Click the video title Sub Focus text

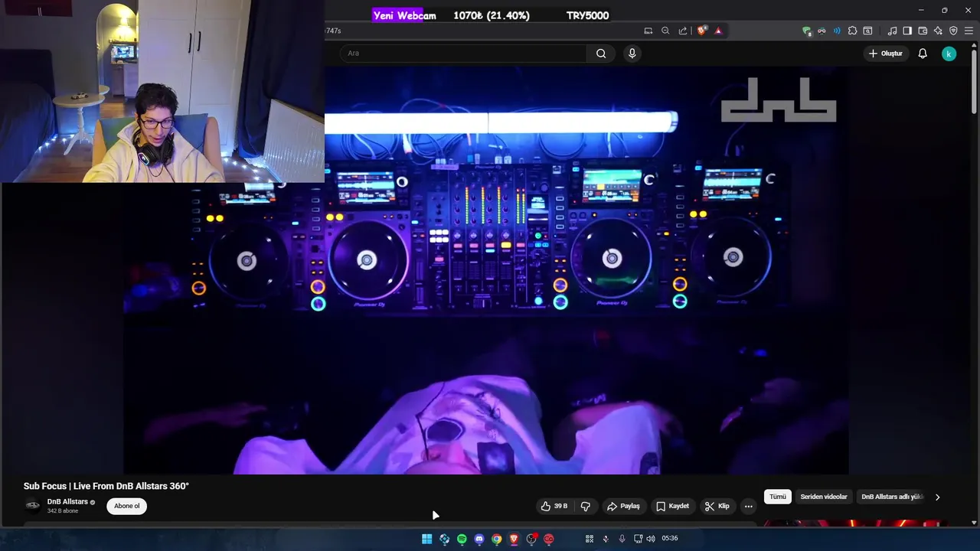click(x=106, y=486)
